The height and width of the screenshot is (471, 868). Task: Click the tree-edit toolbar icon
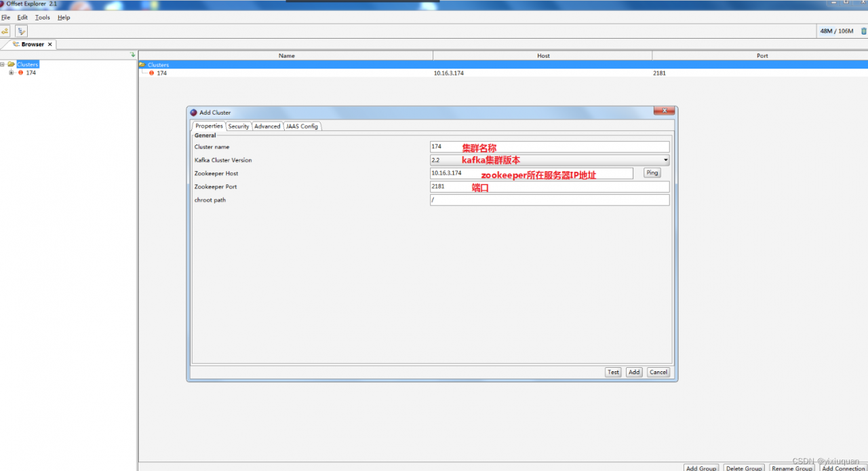pos(22,31)
